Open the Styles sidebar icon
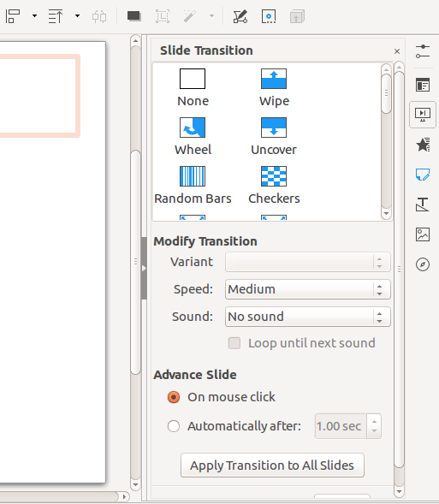The image size is (439, 504). click(422, 205)
